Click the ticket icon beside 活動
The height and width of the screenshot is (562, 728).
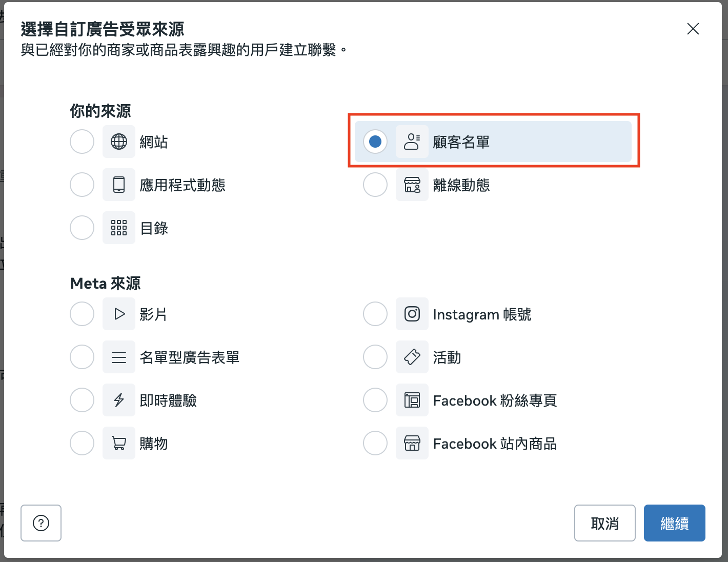click(412, 357)
